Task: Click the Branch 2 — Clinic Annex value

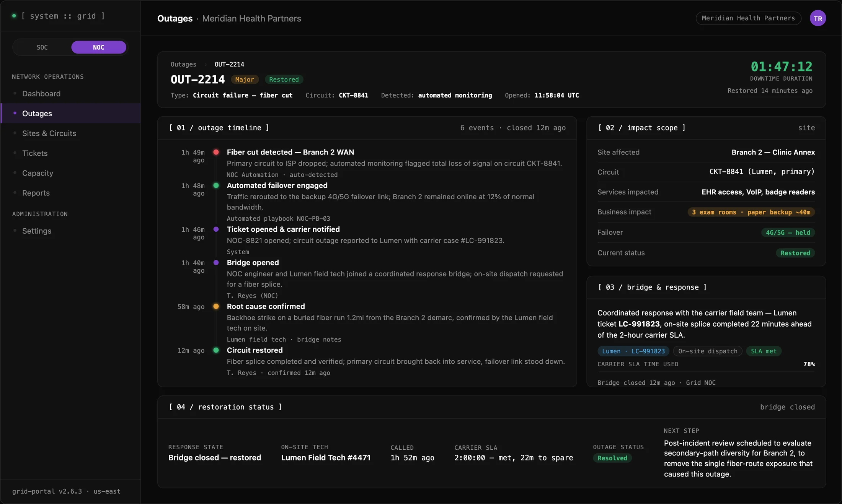Action: coord(773,152)
